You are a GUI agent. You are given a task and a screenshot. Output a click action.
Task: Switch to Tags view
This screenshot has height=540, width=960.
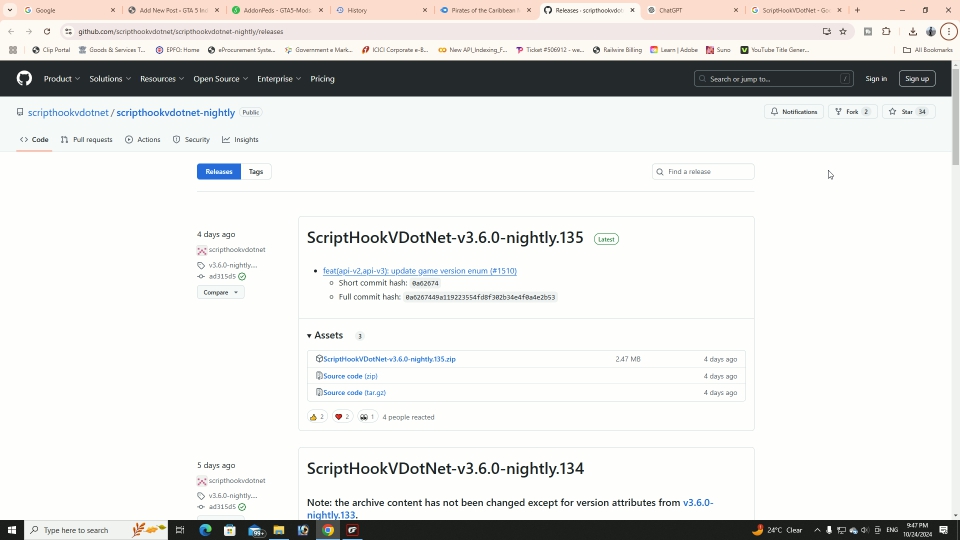(x=256, y=171)
